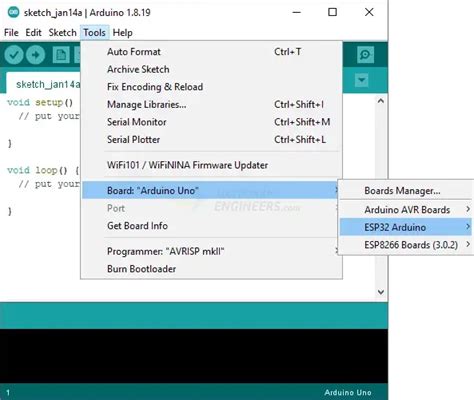Screen dimensions: 474x400
Task: Click the Verify checkmark toolbar icon
Action: 14,55
